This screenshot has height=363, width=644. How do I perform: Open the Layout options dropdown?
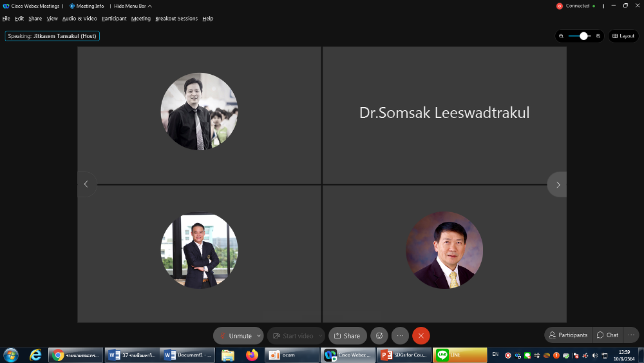pyautogui.click(x=623, y=36)
